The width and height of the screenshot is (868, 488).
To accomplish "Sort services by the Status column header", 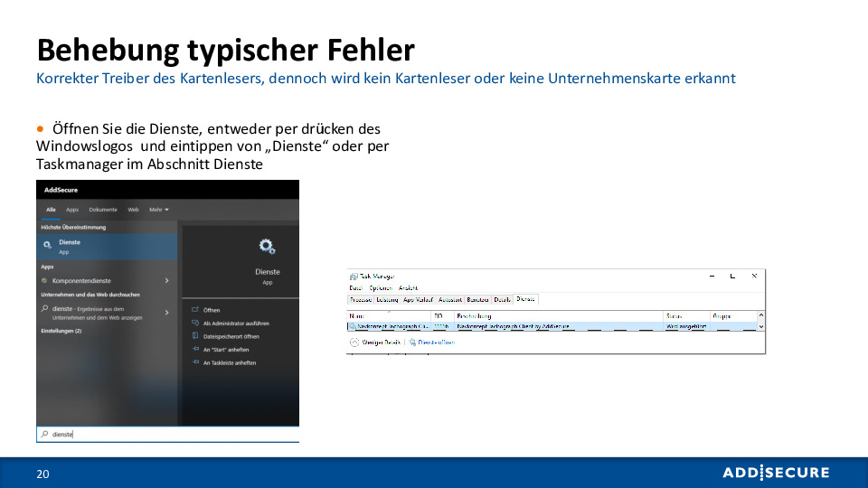I will coord(687,316).
